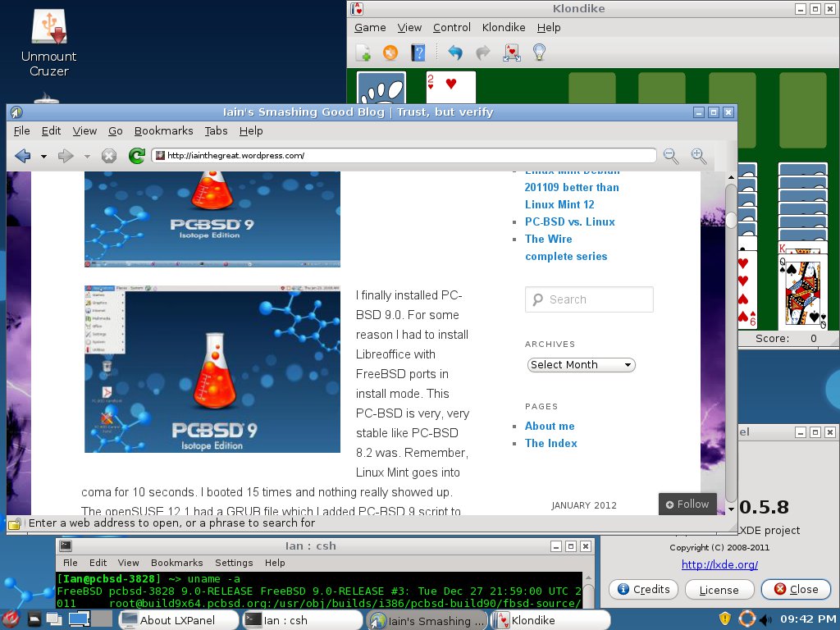Zoom in the webpage with magnifier icon
This screenshot has height=630, width=840.
click(699, 156)
